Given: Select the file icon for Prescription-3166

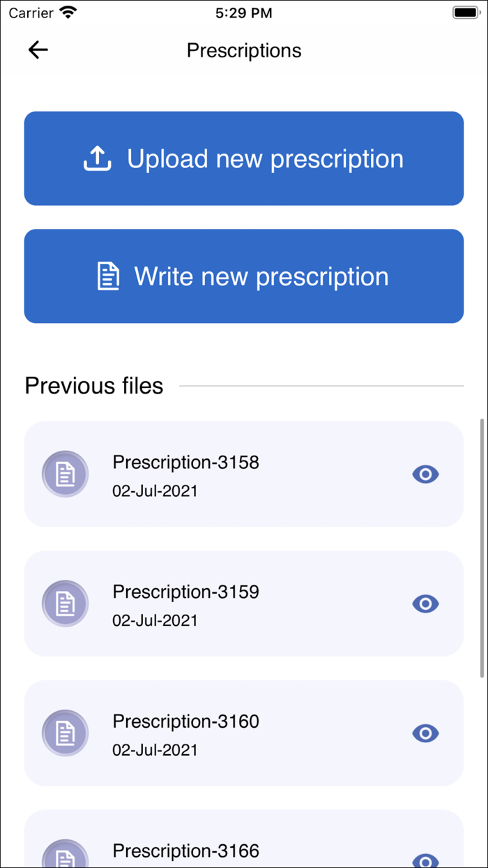Looking at the screenshot, I should coord(65,857).
